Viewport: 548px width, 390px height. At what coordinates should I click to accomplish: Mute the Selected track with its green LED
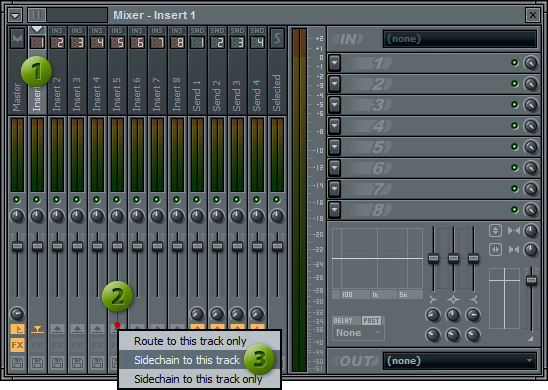point(277,200)
